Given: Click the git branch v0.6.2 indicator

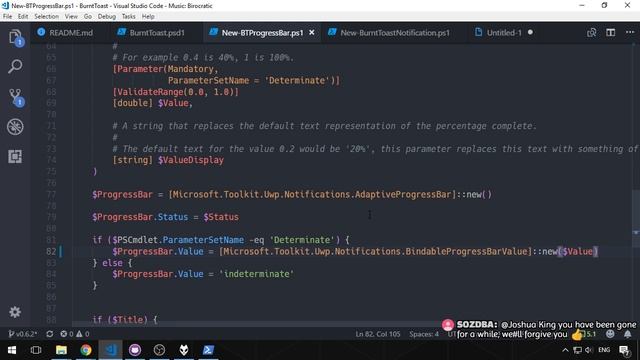Looking at the screenshot, I should pos(22,334).
